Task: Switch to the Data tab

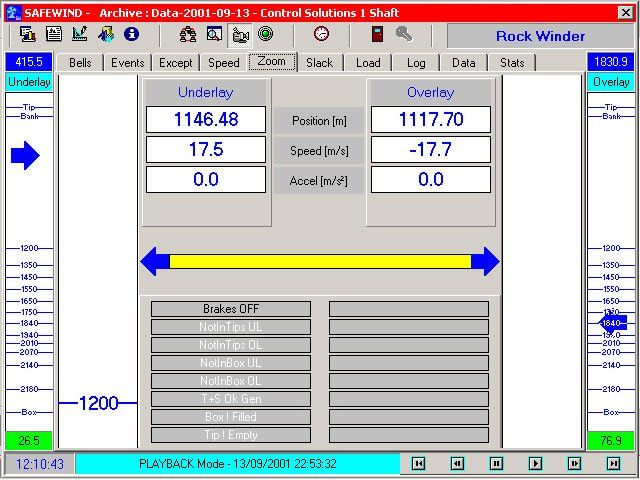Action: [464, 63]
